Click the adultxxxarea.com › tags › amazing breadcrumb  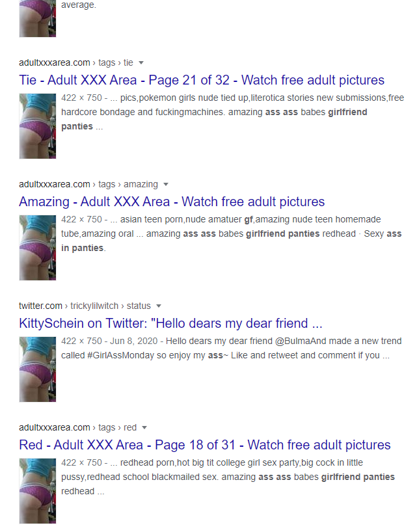(x=88, y=184)
